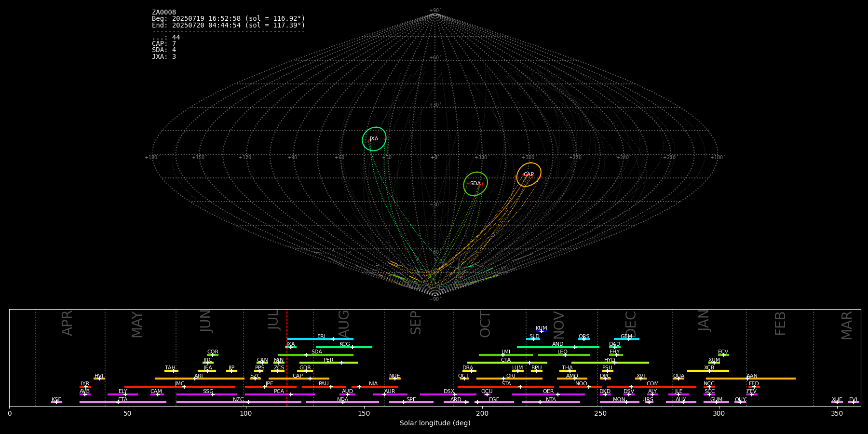Click the JXA radiant label on sky map
Screen dimensions: 868x434
click(x=374, y=139)
